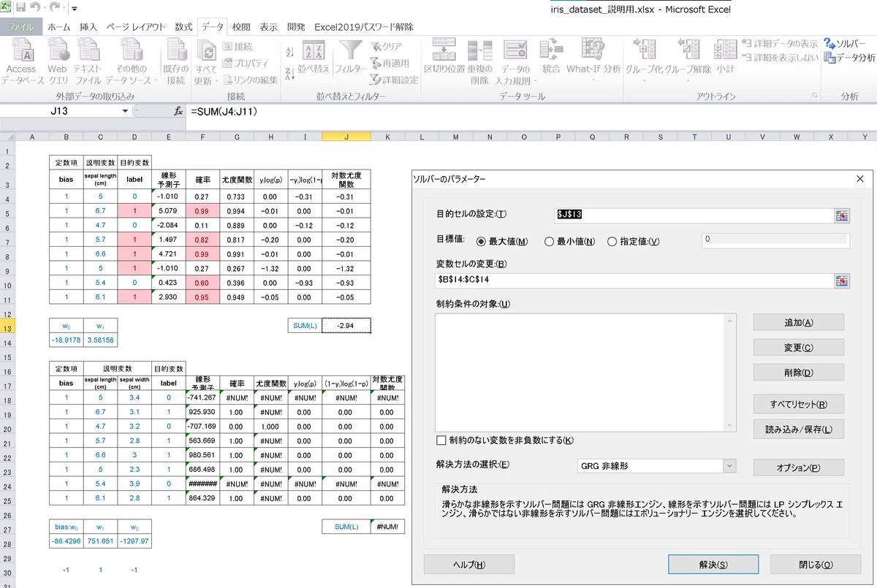This screenshot has height=588, width=877.
Task: Click variable cells $B$14:$C$14 field
Action: (x=635, y=280)
